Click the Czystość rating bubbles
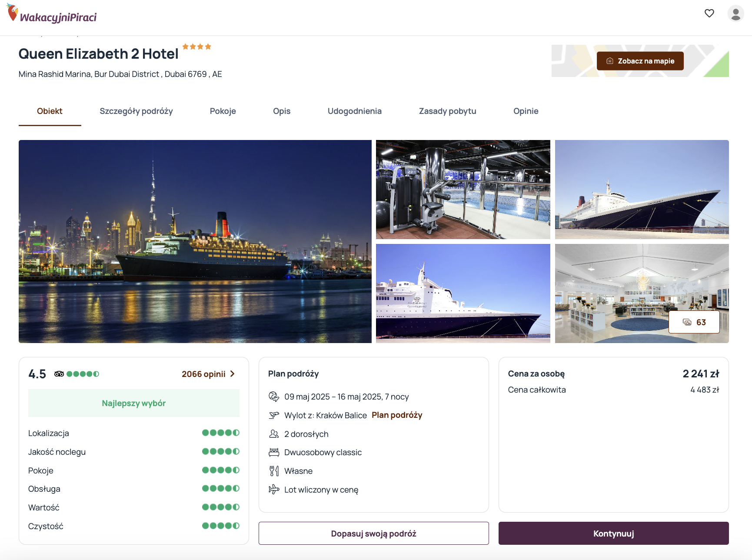This screenshot has height=560, width=752. coord(221,526)
